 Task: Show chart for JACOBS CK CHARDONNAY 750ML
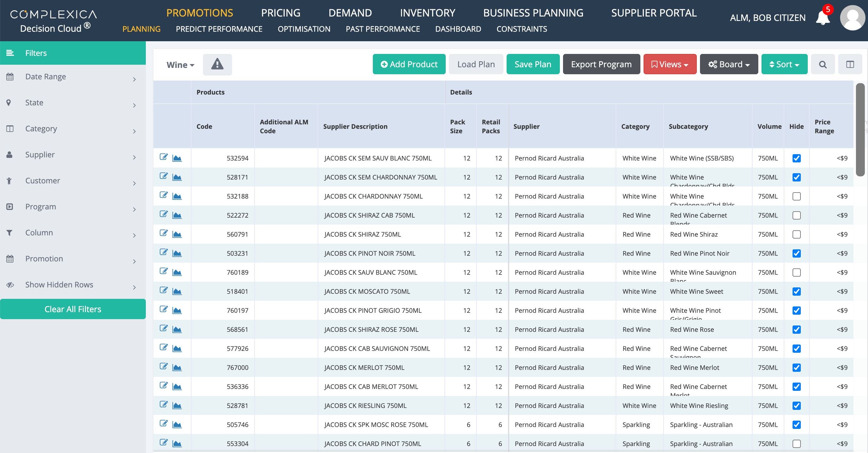coord(177,196)
